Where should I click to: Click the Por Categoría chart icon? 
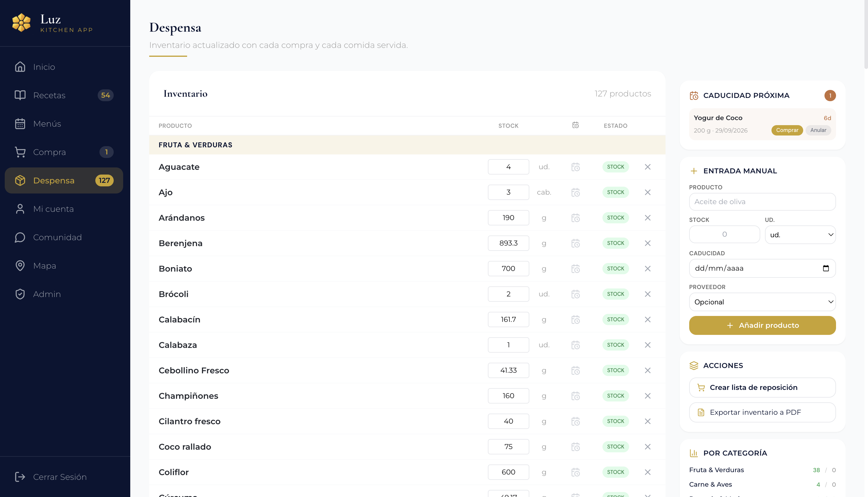coord(694,453)
